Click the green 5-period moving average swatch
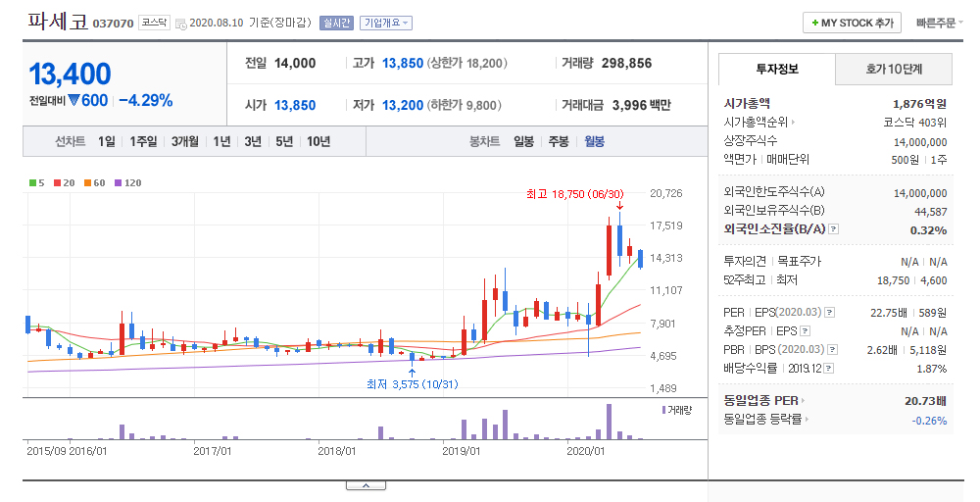The width and height of the screenshot is (980, 502). 32,183
